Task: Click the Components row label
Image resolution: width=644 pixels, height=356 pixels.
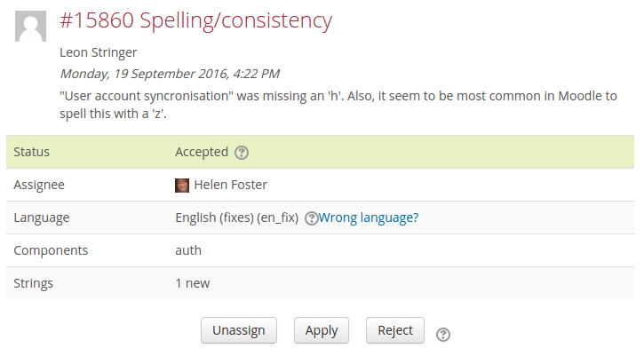Action: pyautogui.click(x=51, y=250)
